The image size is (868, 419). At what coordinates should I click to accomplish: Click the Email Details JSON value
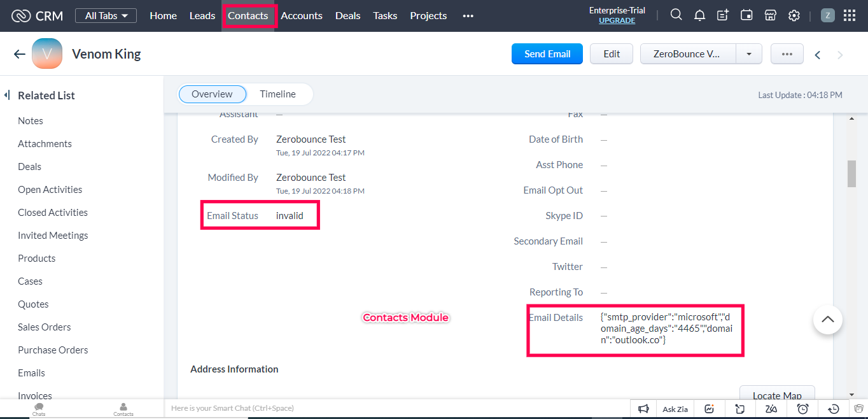[x=666, y=328]
